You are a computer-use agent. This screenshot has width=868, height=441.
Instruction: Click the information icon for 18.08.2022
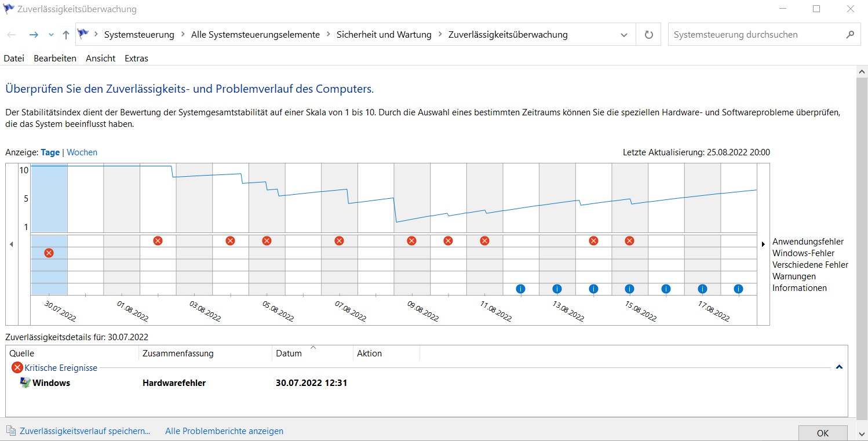738,289
